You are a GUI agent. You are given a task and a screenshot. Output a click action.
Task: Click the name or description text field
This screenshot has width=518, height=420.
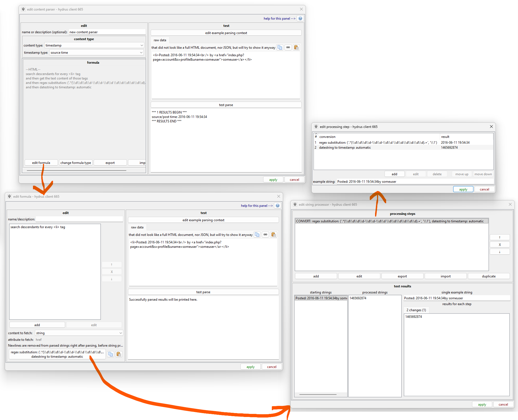coord(107,32)
